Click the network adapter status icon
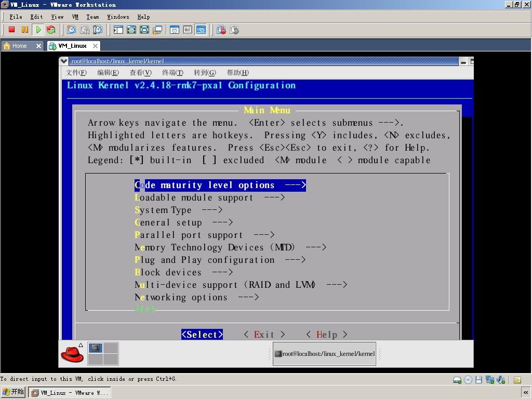This screenshot has height=399, width=532. pos(489,380)
